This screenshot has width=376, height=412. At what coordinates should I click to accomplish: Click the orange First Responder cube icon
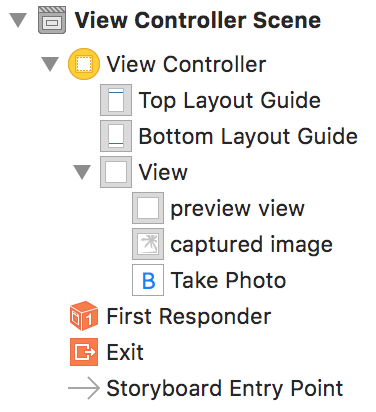[x=84, y=316]
